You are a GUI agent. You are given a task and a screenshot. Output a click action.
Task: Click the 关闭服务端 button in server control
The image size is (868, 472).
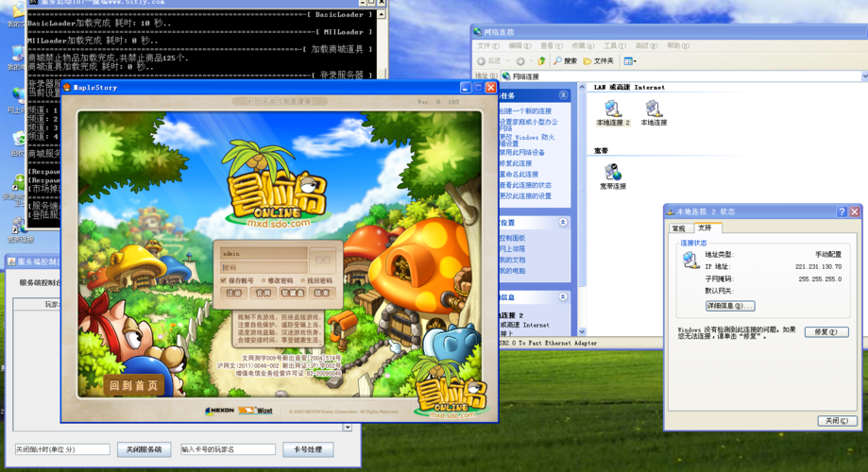pyautogui.click(x=144, y=449)
